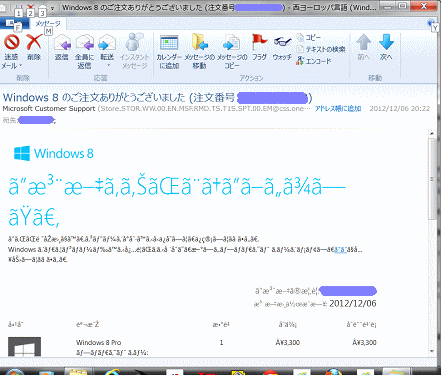Forward the message with 転送 icon

coord(107,43)
